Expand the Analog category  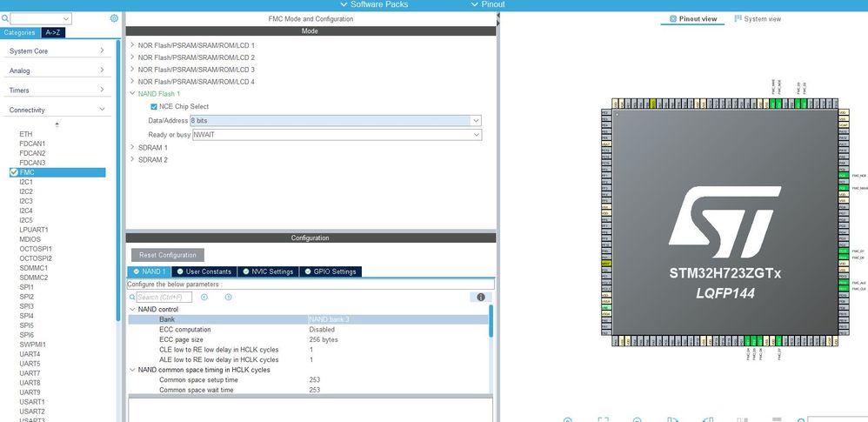coord(57,70)
